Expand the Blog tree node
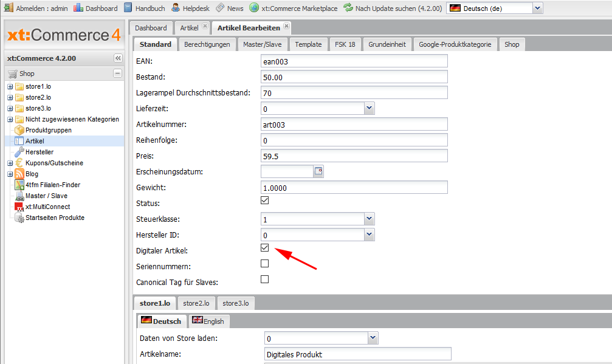The height and width of the screenshot is (364, 612). [10, 174]
